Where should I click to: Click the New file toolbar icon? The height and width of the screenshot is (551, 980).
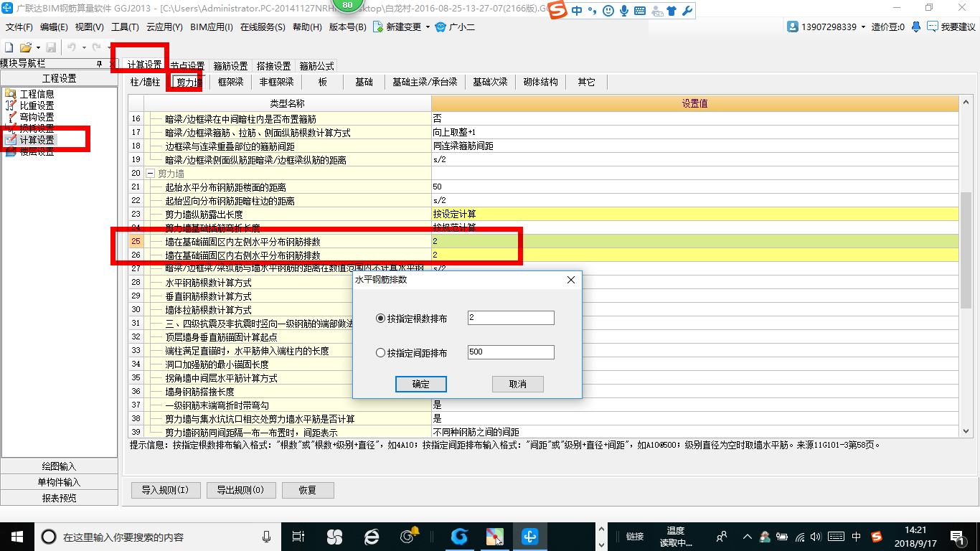[9, 47]
